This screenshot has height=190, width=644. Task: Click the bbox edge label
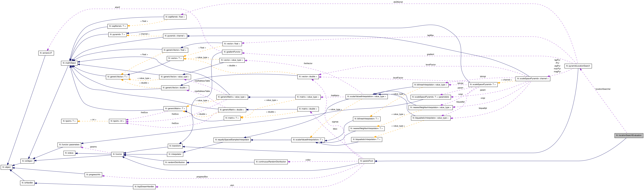(x=335, y=129)
